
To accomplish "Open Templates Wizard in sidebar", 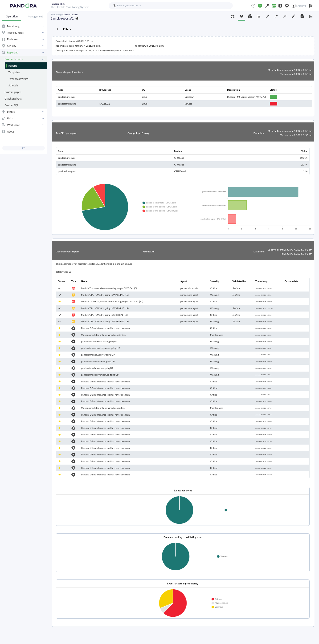I will [x=18, y=79].
